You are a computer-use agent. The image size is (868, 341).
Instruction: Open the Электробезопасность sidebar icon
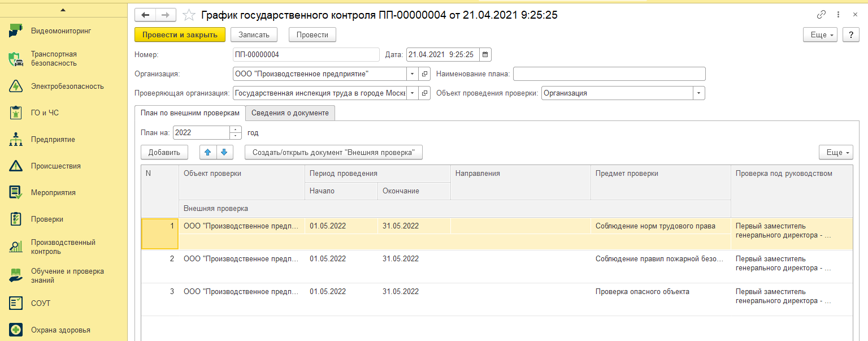click(16, 87)
